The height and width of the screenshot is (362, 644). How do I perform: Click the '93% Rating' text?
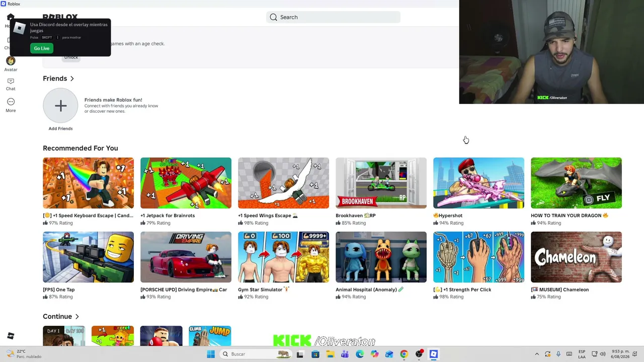[158, 297]
